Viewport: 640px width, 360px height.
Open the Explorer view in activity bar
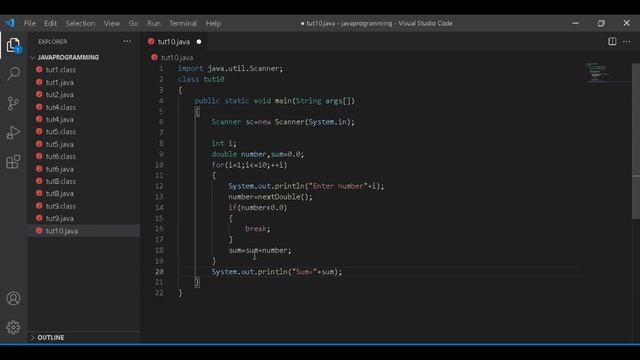pos(13,44)
